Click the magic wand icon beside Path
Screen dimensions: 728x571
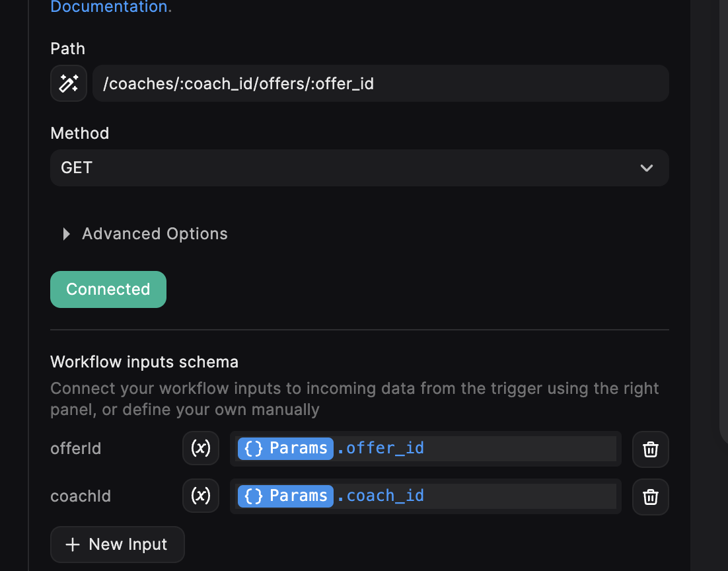pos(68,84)
